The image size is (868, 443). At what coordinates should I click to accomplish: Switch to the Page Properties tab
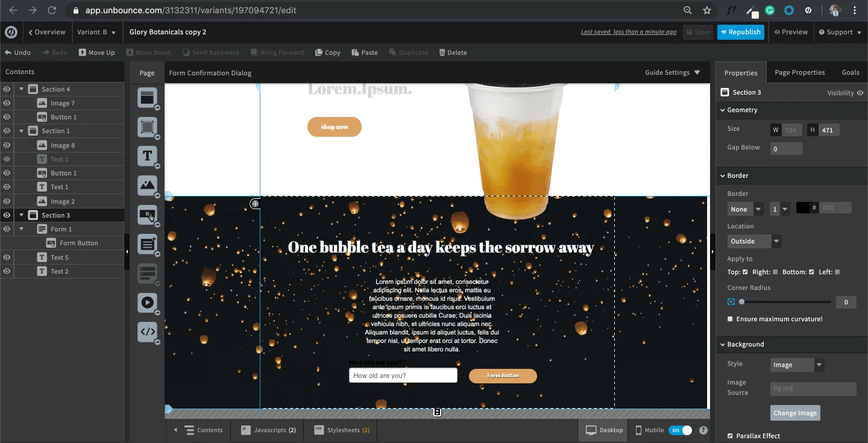pyautogui.click(x=800, y=72)
